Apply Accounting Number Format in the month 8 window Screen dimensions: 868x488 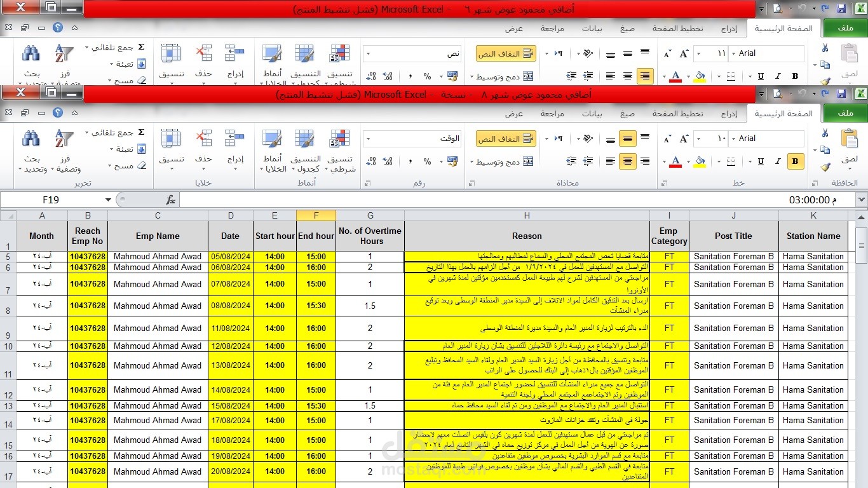point(452,161)
